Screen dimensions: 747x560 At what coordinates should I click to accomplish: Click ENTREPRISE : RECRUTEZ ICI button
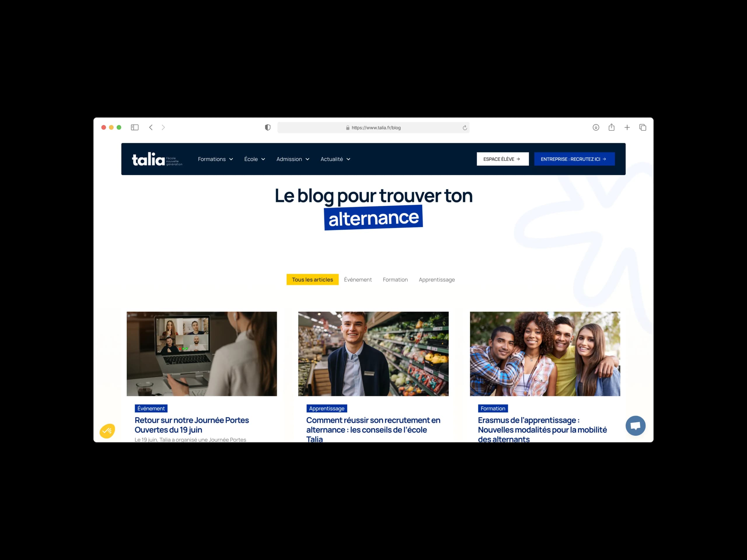[x=574, y=159]
